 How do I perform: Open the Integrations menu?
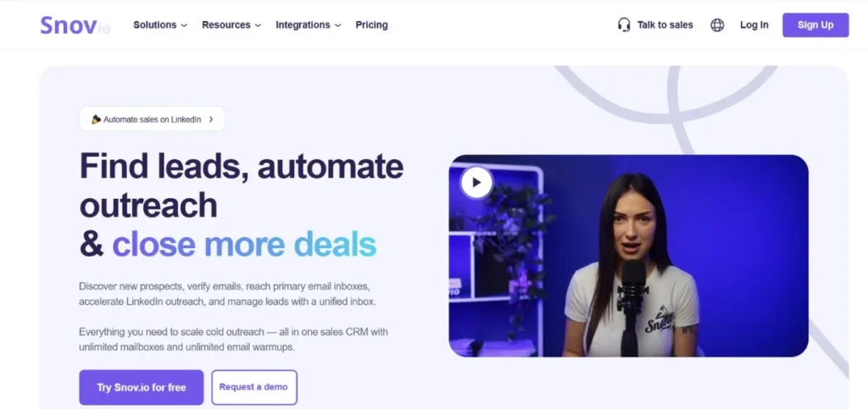click(x=309, y=25)
